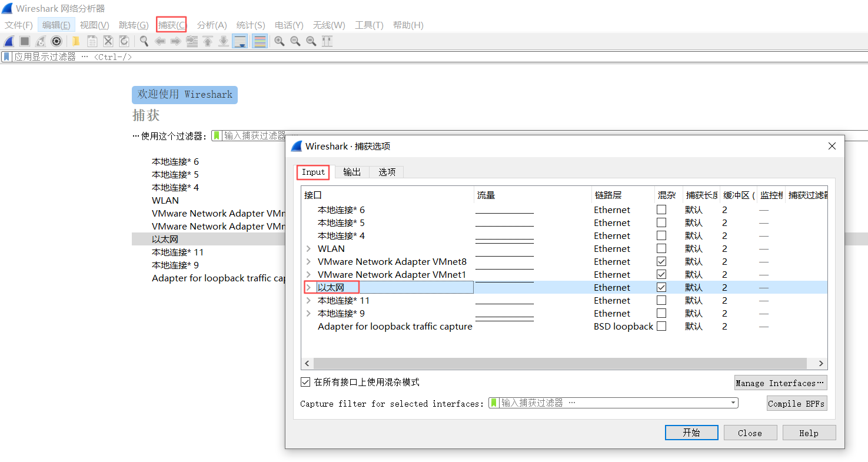Start capturing packets with the shark fin icon
The height and width of the screenshot is (462, 868).
[9, 41]
